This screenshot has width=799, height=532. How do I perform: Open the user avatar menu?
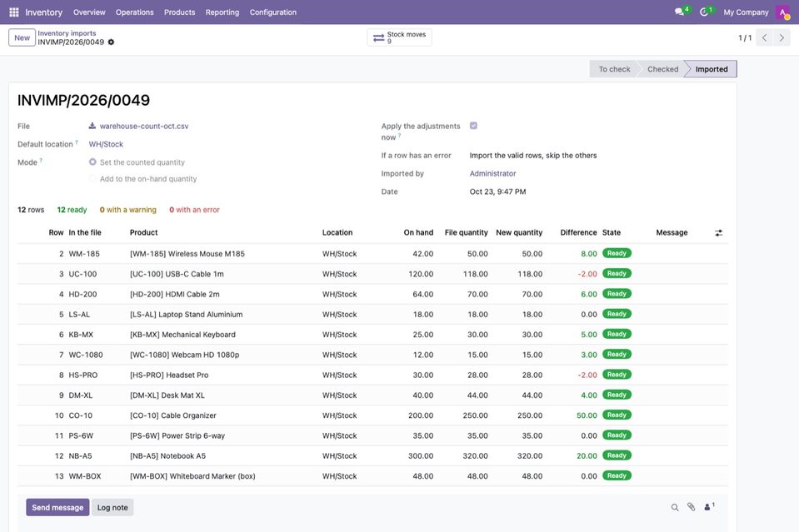tap(782, 12)
